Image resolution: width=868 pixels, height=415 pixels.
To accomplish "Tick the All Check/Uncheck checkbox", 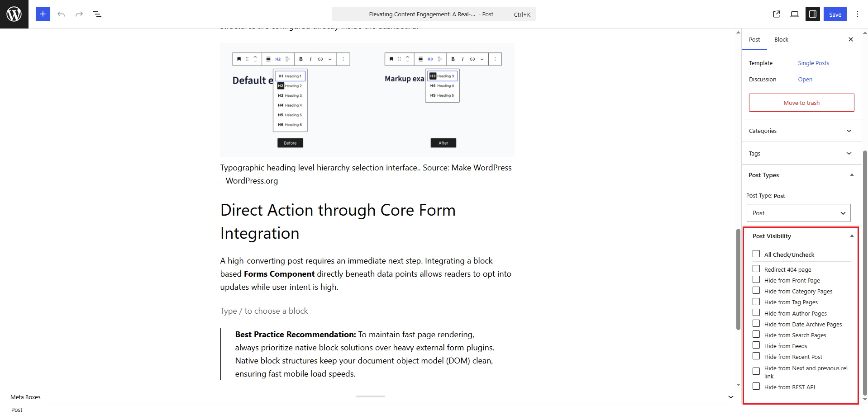I will (756, 254).
